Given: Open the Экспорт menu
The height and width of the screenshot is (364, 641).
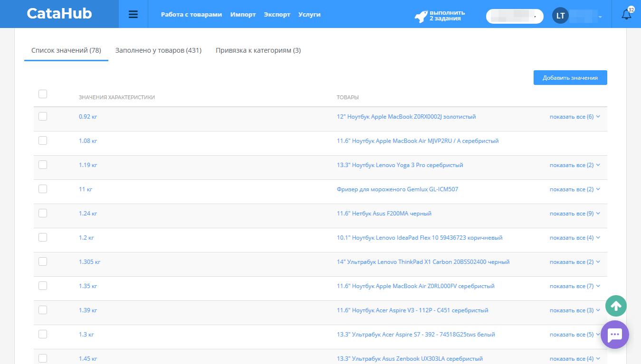Looking at the screenshot, I should pyautogui.click(x=277, y=15).
